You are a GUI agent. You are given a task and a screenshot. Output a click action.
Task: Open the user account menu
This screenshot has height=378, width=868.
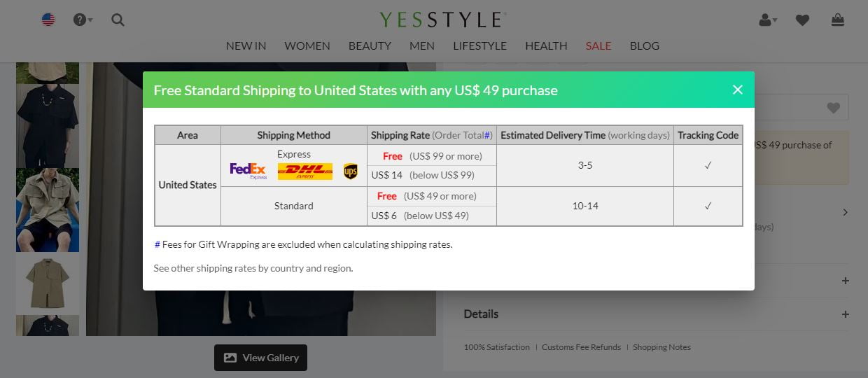pyautogui.click(x=768, y=20)
